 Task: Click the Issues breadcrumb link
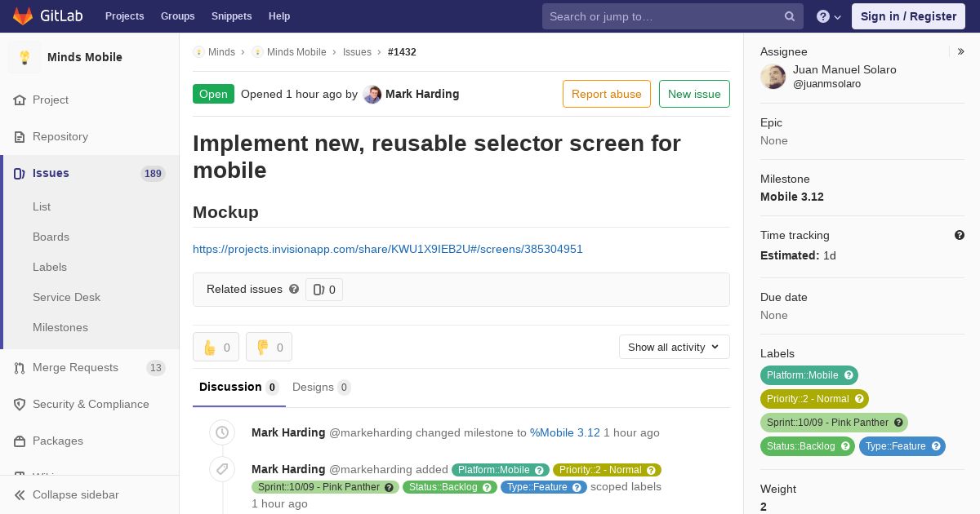point(357,51)
